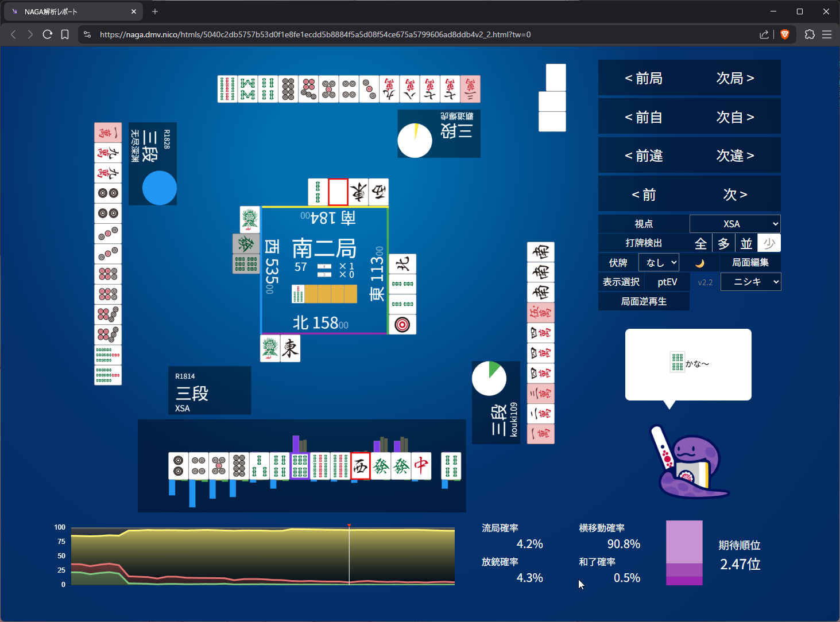Set discard detection to 全
Image resolution: width=840 pixels, height=622 pixels.
(700, 243)
